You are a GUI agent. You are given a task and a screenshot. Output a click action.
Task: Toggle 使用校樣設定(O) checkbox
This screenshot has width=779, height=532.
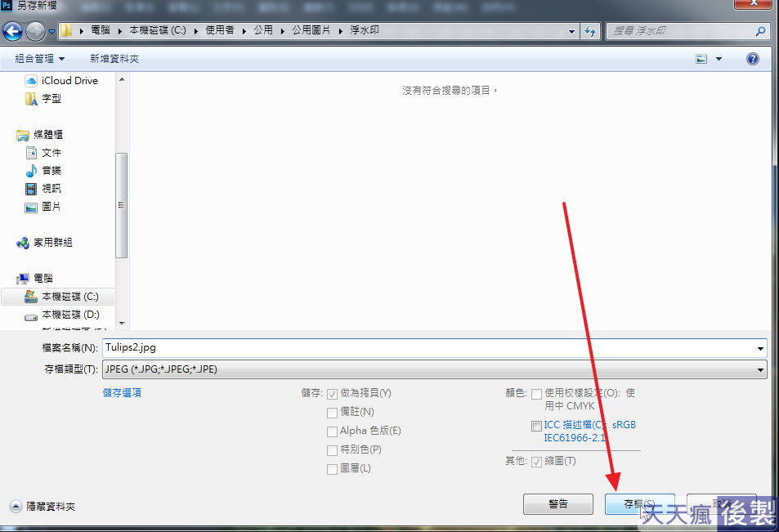click(x=536, y=394)
